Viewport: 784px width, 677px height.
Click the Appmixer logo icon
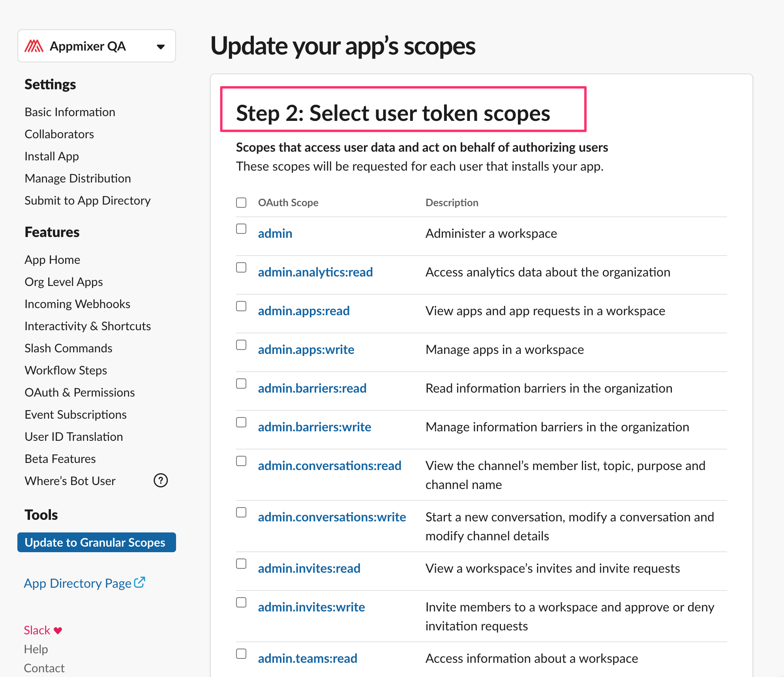click(34, 46)
